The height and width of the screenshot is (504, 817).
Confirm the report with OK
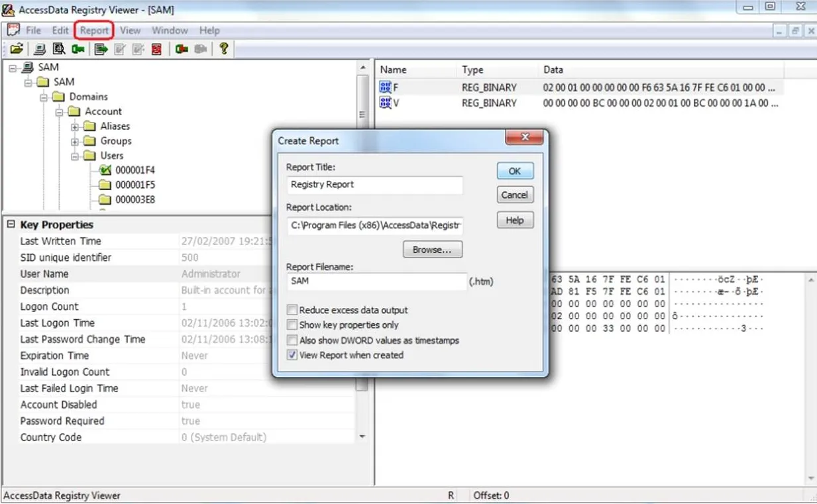[515, 170]
